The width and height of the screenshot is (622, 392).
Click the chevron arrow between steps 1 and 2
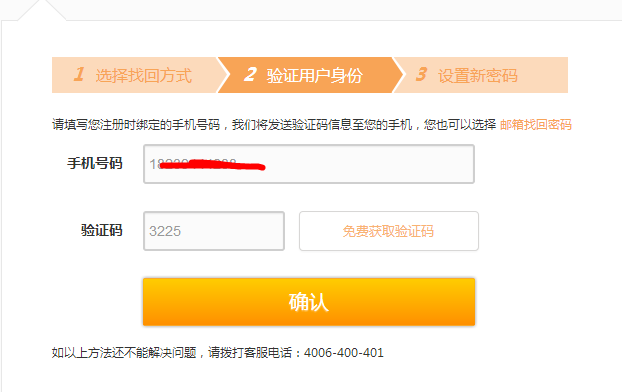coord(224,75)
